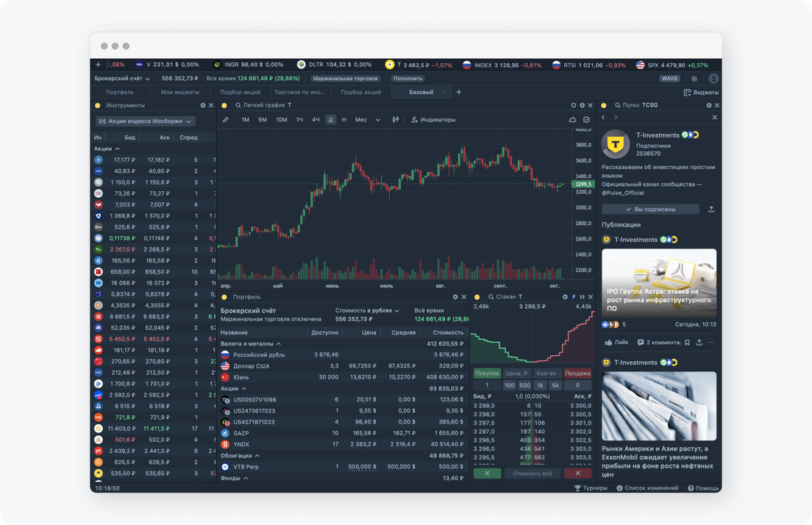Open the Виджеты menu
Screen dimensions: 812x525
point(701,93)
